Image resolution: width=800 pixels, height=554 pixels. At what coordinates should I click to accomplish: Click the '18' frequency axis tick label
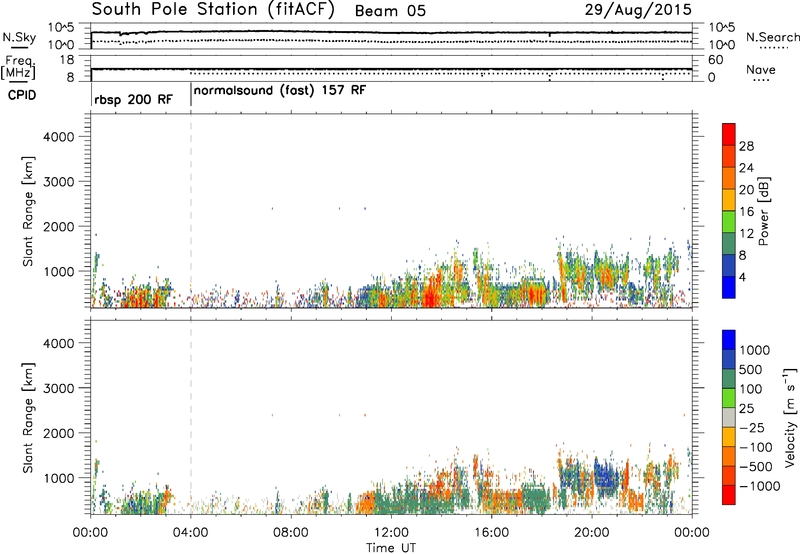67,60
